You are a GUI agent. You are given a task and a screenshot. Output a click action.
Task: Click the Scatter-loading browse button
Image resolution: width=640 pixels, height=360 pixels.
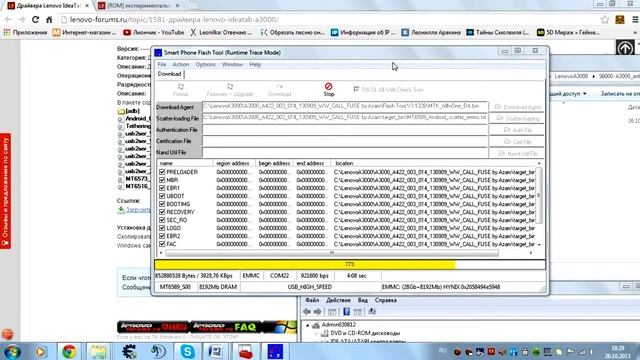pos(517,118)
